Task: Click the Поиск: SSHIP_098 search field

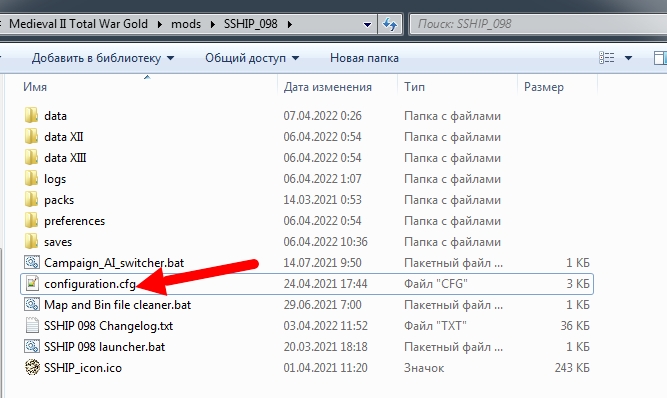Action: click(x=538, y=24)
